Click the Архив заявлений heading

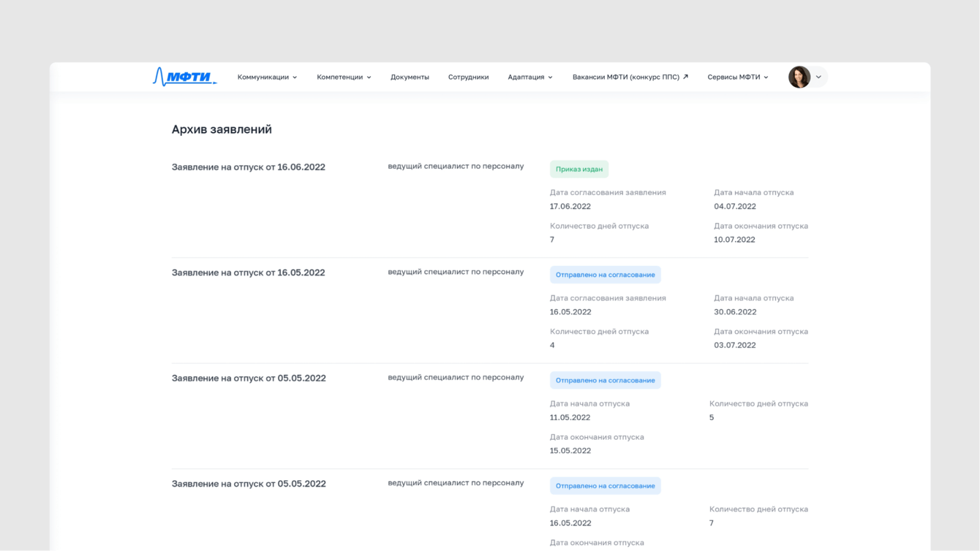coord(222,129)
